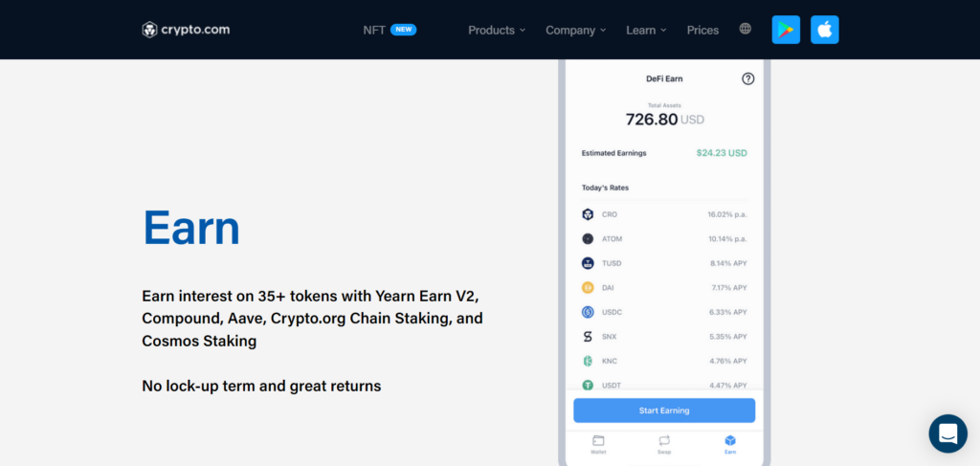The height and width of the screenshot is (466, 980).
Task: Expand the Products dropdown menu
Action: pyautogui.click(x=497, y=30)
